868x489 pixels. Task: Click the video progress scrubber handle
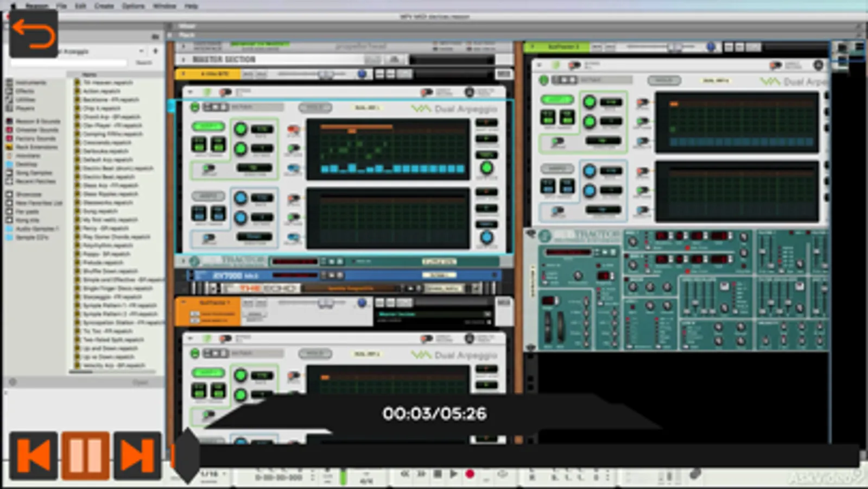pyautogui.click(x=187, y=455)
